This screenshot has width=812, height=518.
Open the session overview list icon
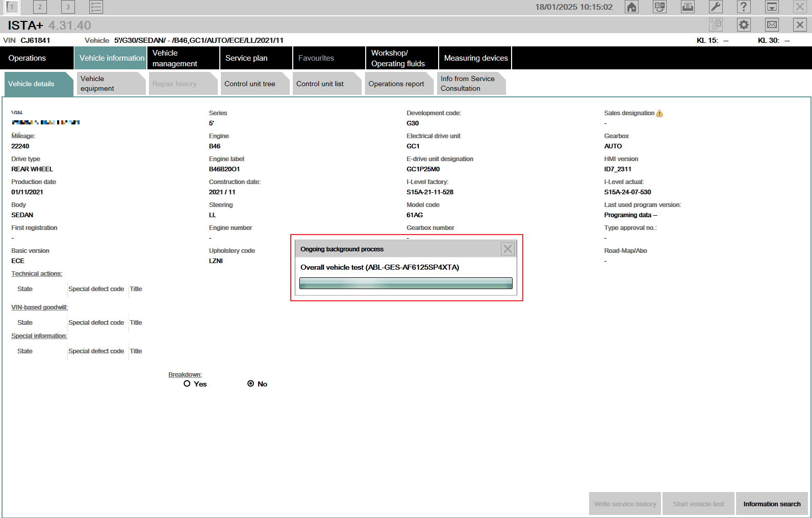click(x=96, y=7)
